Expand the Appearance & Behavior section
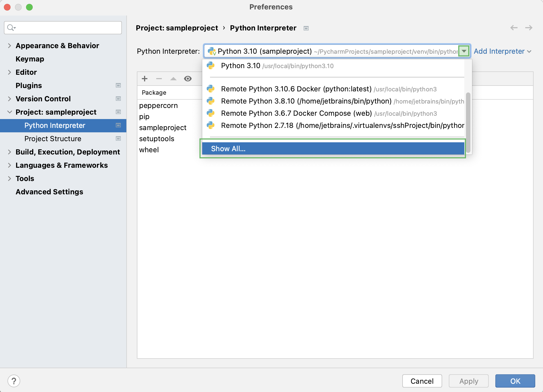 click(9, 45)
